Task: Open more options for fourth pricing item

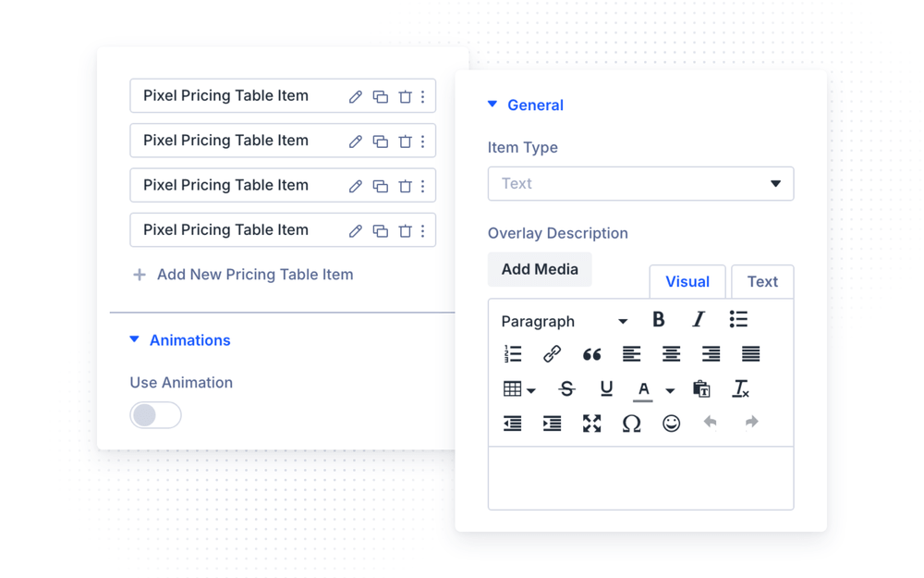Action: (x=423, y=231)
